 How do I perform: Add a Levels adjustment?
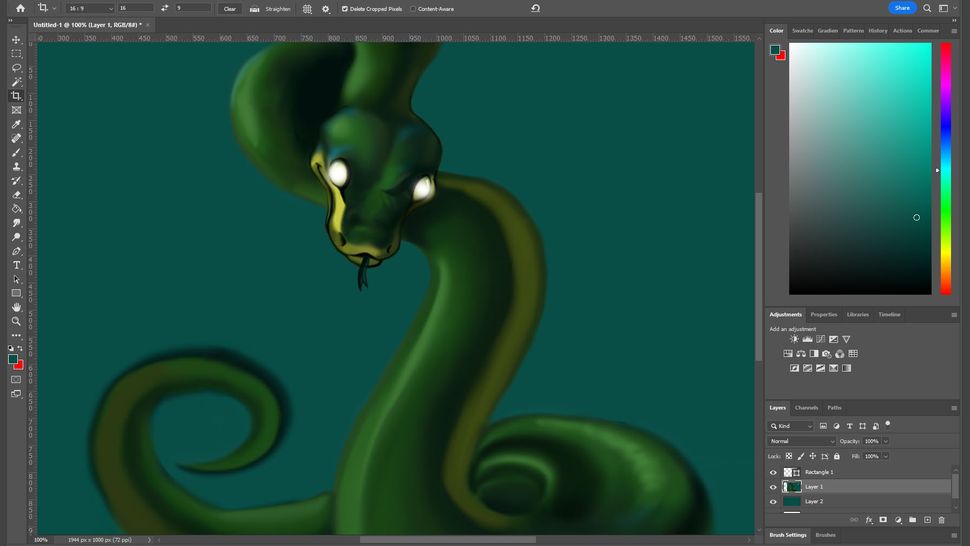click(x=807, y=339)
